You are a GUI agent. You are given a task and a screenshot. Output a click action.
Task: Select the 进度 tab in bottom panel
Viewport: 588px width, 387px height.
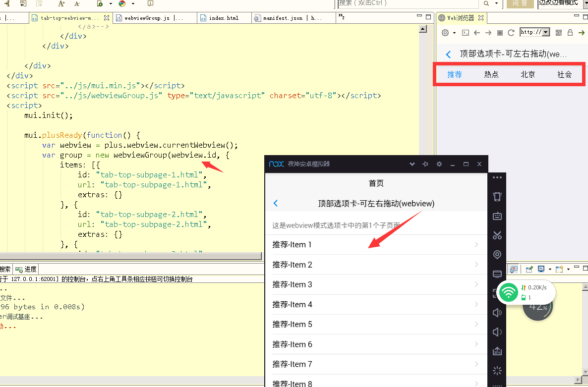tap(26, 269)
